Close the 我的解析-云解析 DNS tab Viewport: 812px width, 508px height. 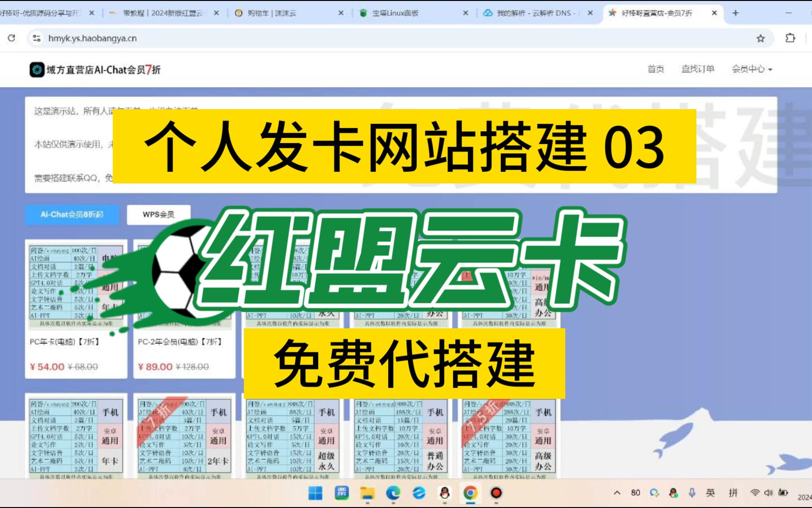point(590,13)
